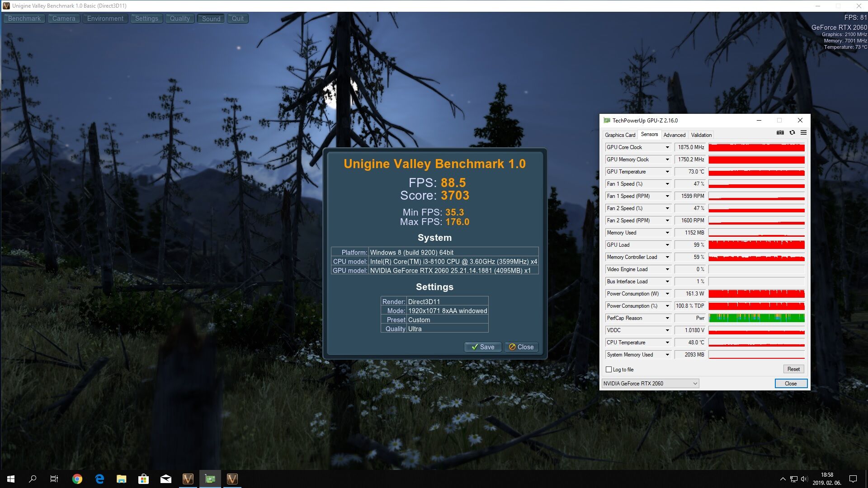Open taskbar search magnifier
Screen dimensions: 868x488
click(33, 479)
